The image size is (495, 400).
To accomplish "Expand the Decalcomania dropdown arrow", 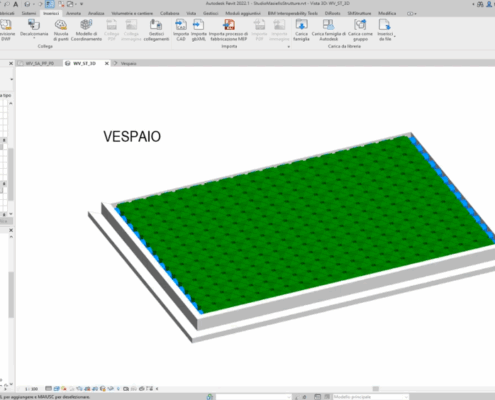I will pyautogui.click(x=34, y=38).
